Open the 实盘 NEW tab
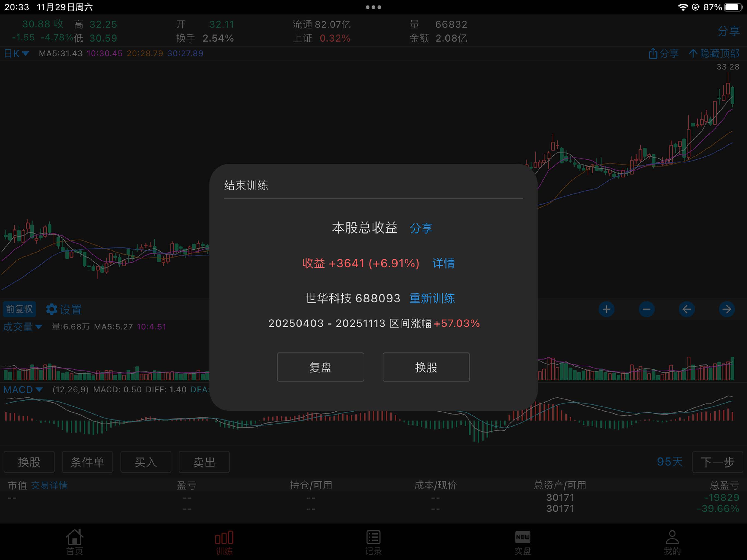747x560 pixels. pyautogui.click(x=523, y=542)
